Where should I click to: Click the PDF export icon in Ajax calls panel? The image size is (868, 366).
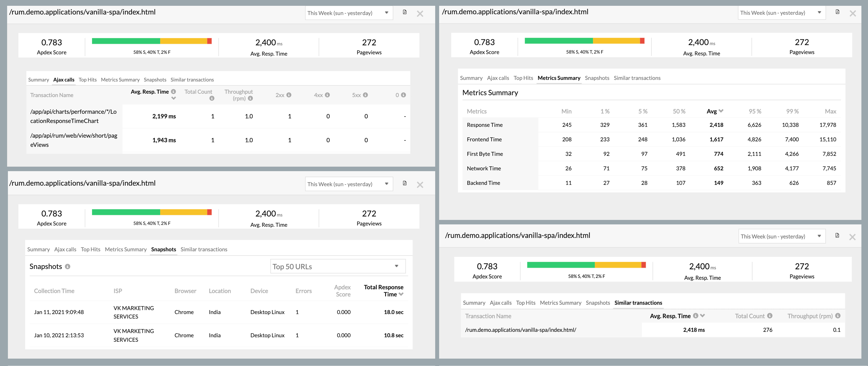pos(404,12)
